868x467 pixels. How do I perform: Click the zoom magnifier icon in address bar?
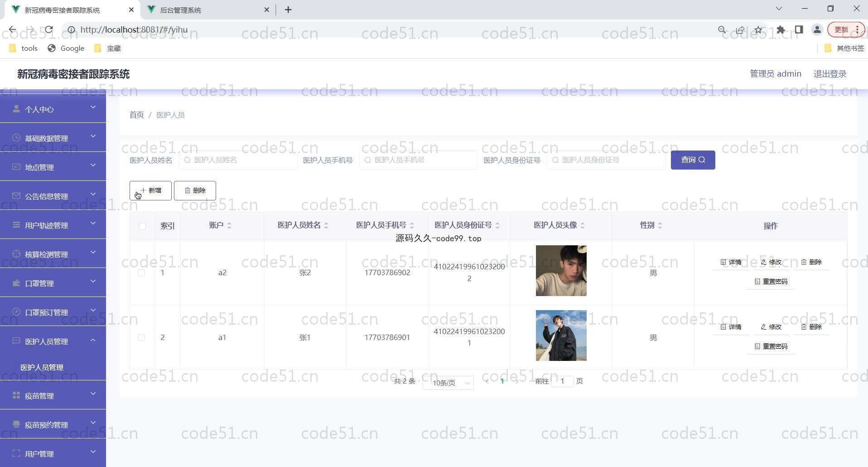(722, 30)
